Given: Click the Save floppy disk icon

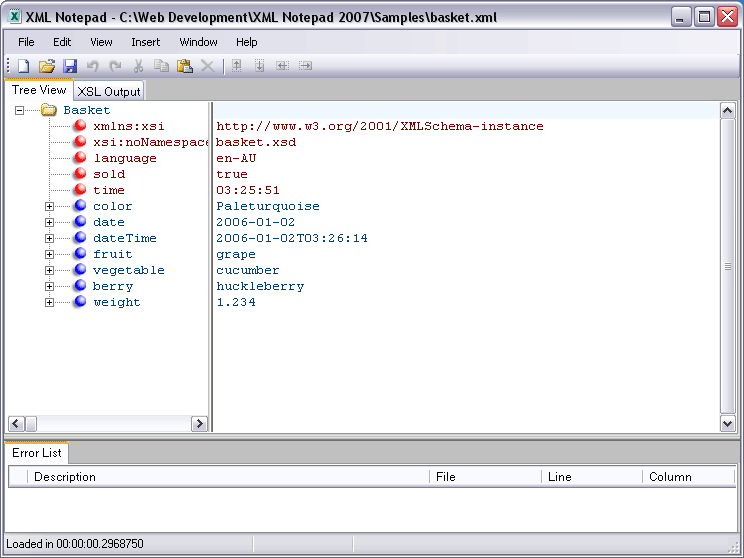Looking at the screenshot, I should tap(70, 66).
